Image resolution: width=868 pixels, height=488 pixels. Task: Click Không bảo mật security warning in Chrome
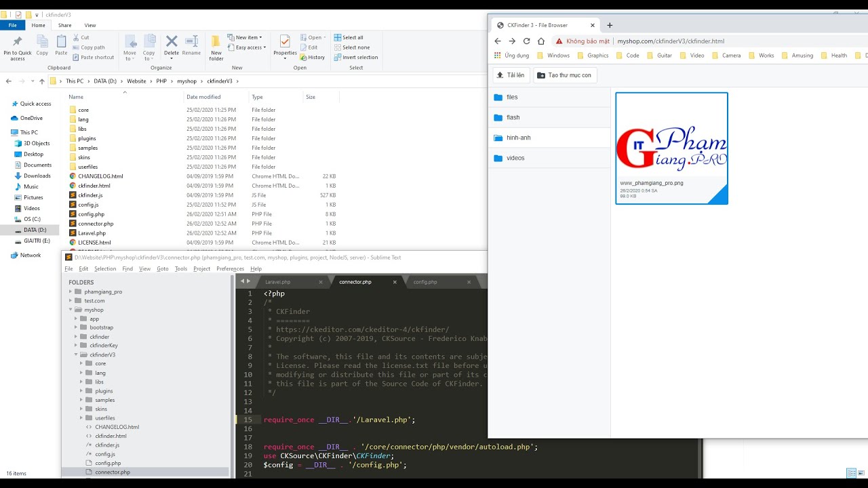pos(584,41)
